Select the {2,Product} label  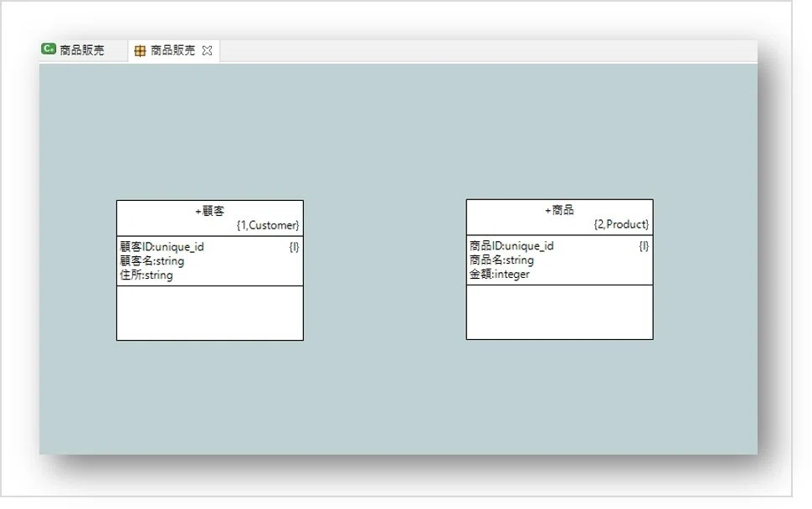point(621,224)
